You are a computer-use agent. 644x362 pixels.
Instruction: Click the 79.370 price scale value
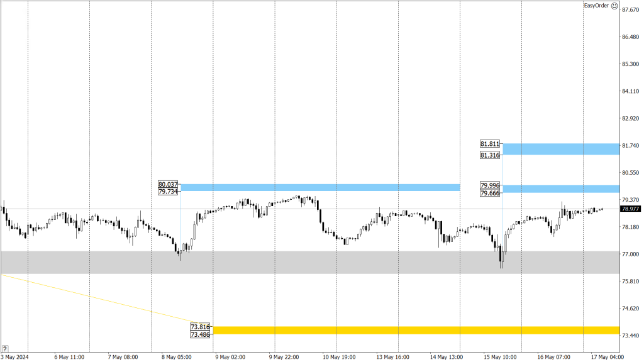(x=630, y=200)
